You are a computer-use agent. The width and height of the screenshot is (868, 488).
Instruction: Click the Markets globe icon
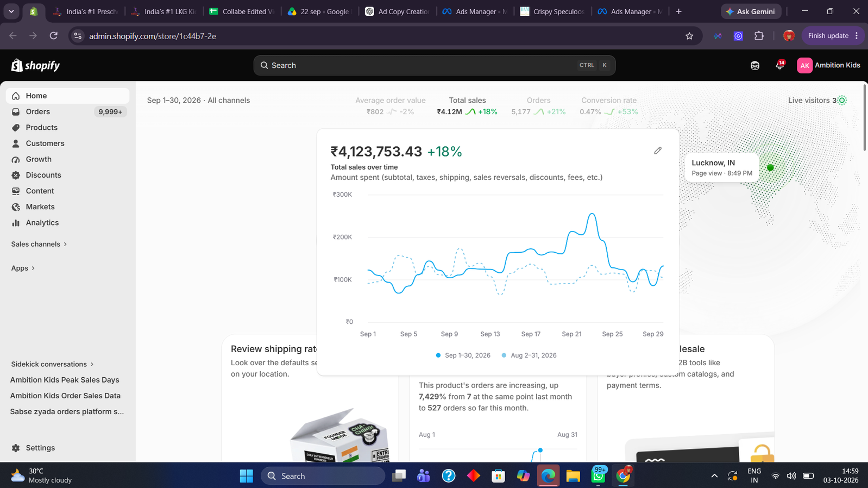[x=16, y=207]
